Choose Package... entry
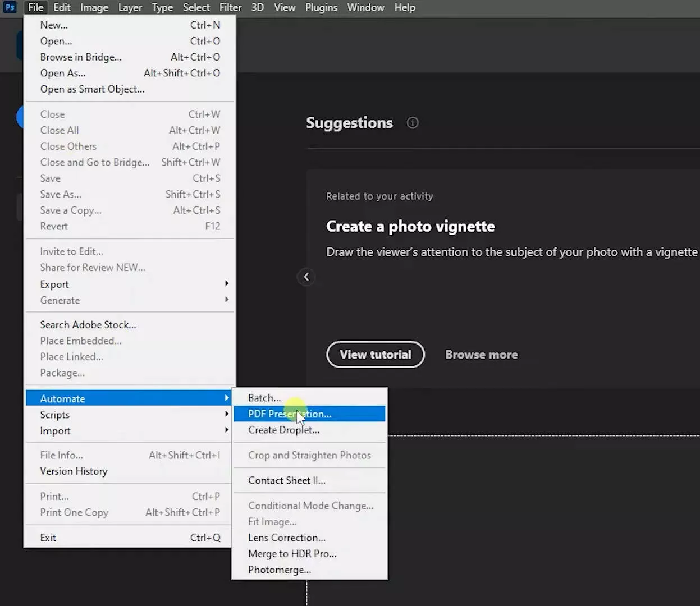The height and width of the screenshot is (606, 700). 130,373
